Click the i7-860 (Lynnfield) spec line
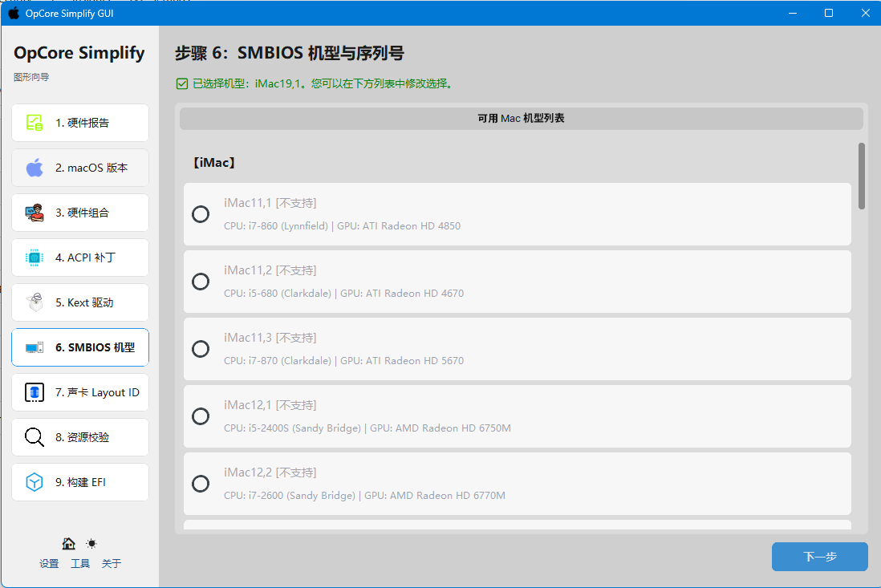881x588 pixels. (342, 225)
